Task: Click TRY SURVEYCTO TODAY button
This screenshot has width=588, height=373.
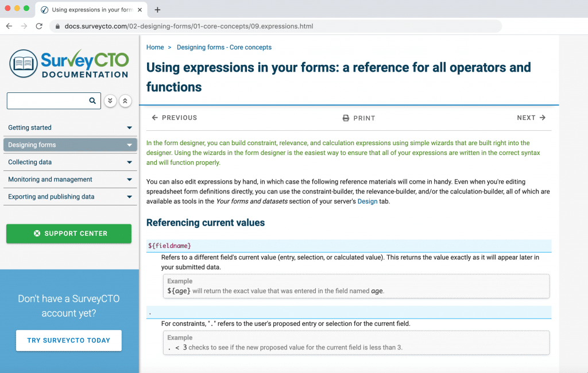Action: (x=69, y=340)
